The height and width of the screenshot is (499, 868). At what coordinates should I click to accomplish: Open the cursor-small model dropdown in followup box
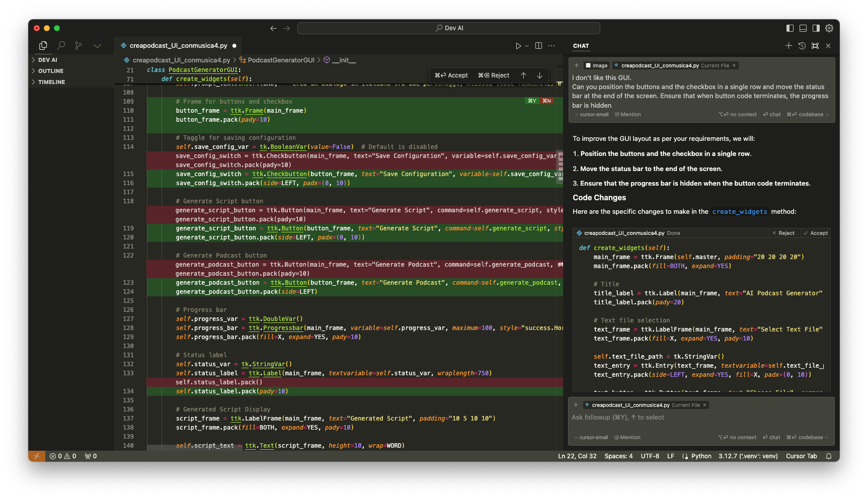(592, 438)
